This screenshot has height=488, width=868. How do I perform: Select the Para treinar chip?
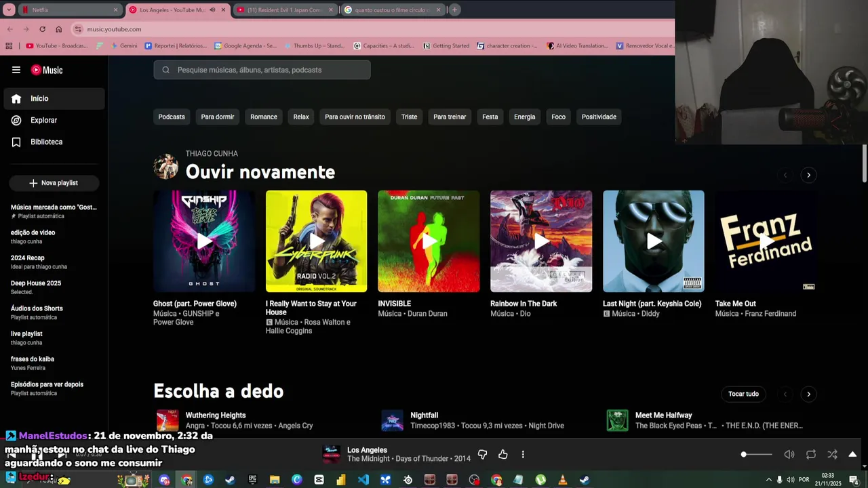point(450,117)
